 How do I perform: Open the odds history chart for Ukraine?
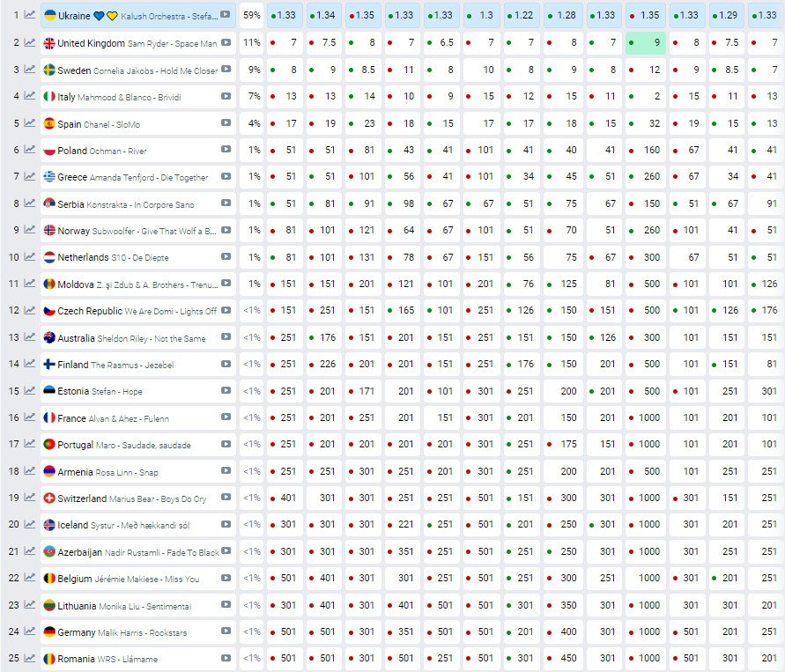(x=30, y=15)
